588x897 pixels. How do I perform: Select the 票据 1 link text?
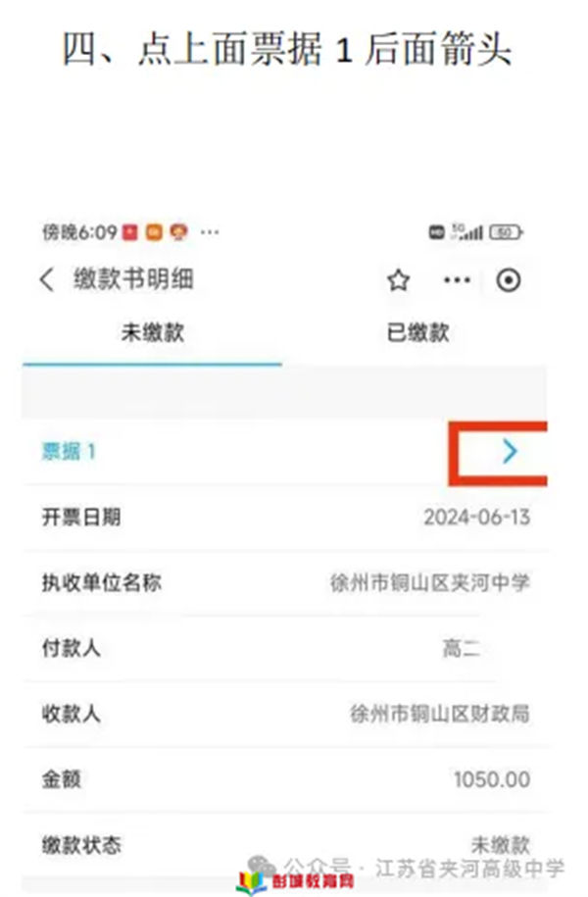[x=69, y=452]
